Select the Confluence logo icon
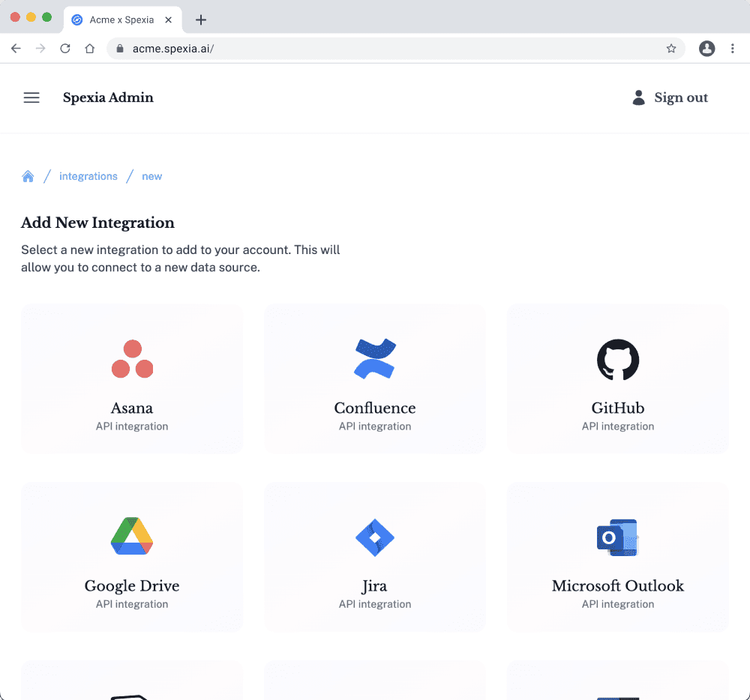 375,359
